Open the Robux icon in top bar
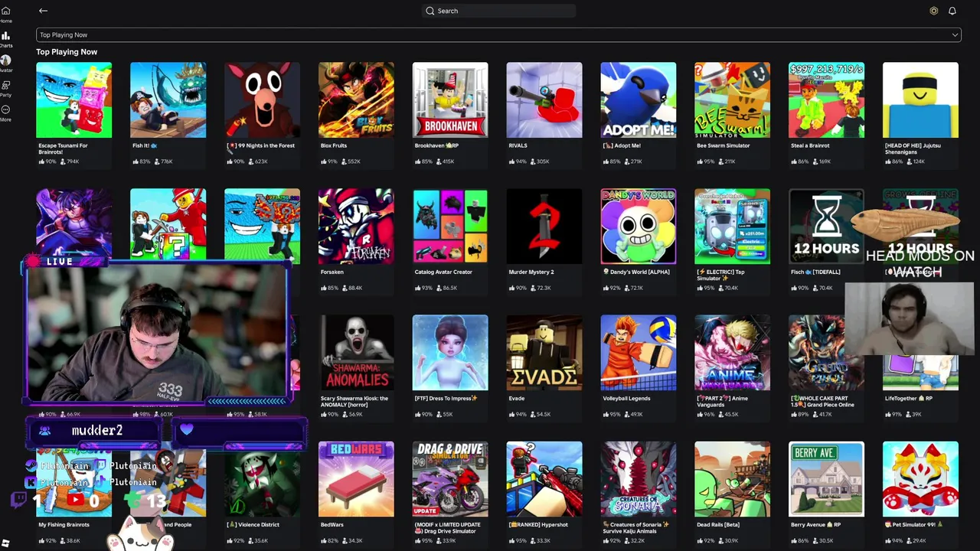The image size is (980, 551). (933, 11)
